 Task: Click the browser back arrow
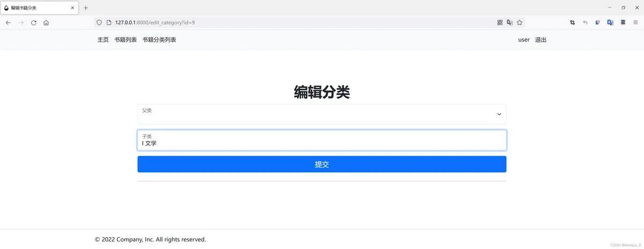click(x=8, y=23)
